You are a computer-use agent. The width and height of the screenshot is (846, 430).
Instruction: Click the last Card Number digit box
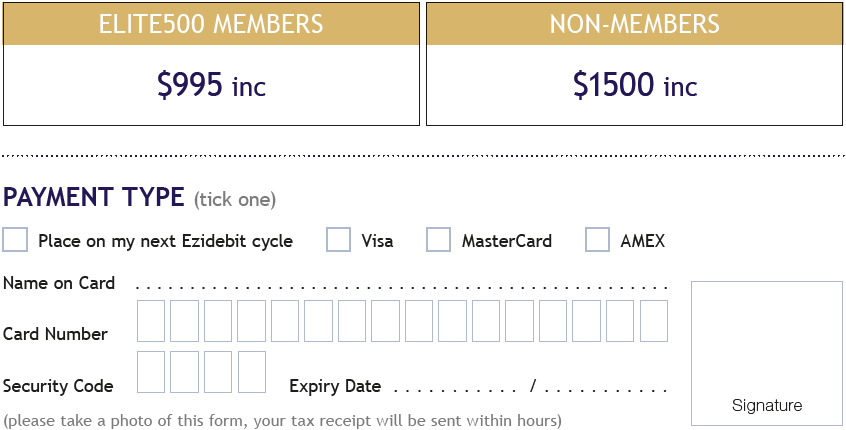(654, 321)
